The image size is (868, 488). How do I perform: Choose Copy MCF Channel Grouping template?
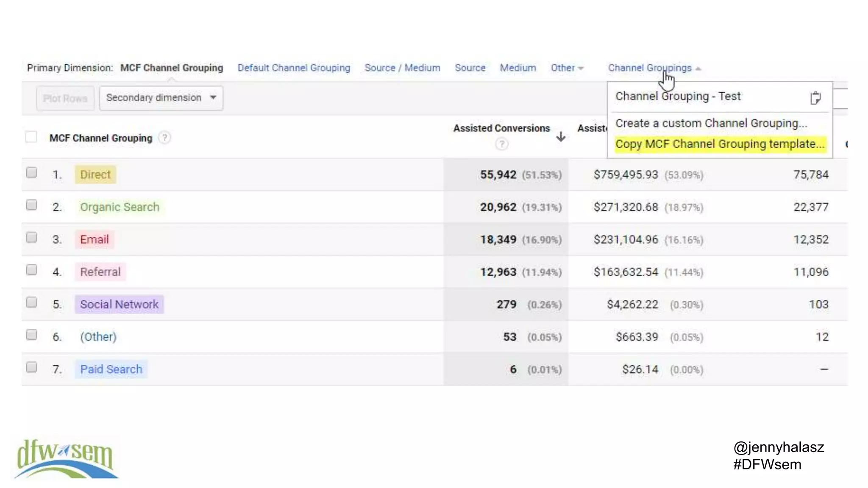720,144
